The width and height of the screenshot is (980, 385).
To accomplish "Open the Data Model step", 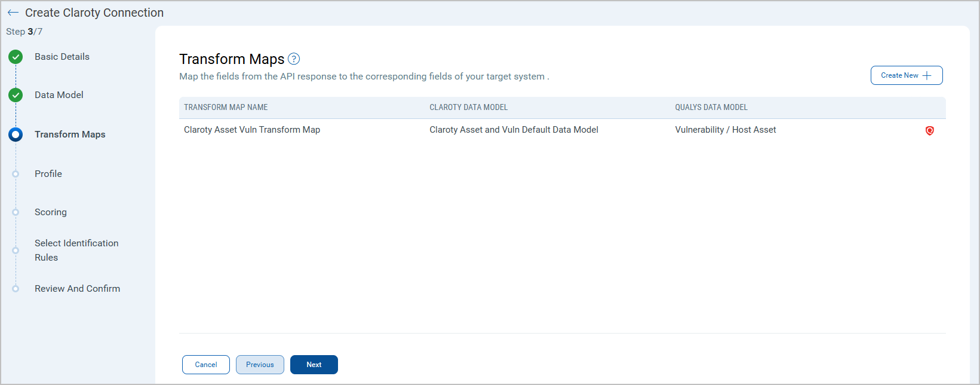I will [x=59, y=95].
